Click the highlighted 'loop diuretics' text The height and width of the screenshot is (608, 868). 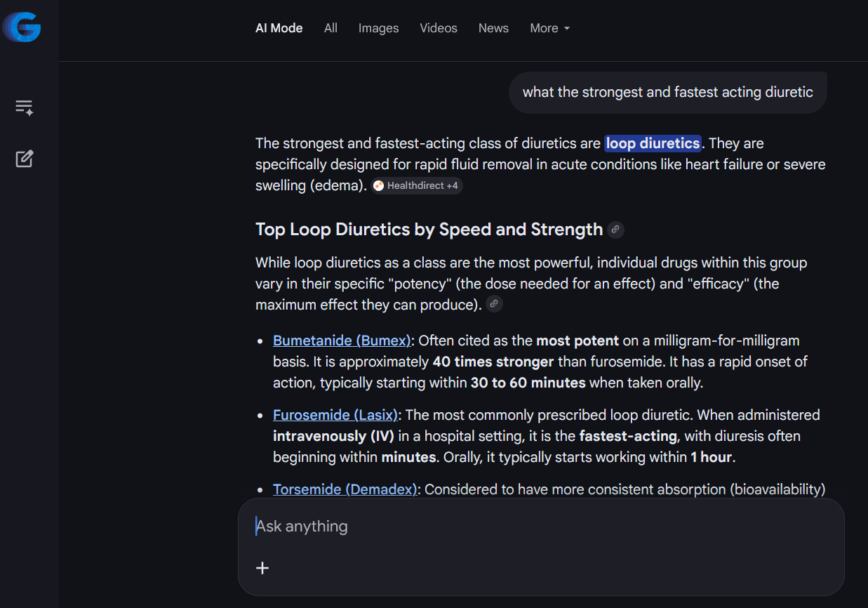653,143
